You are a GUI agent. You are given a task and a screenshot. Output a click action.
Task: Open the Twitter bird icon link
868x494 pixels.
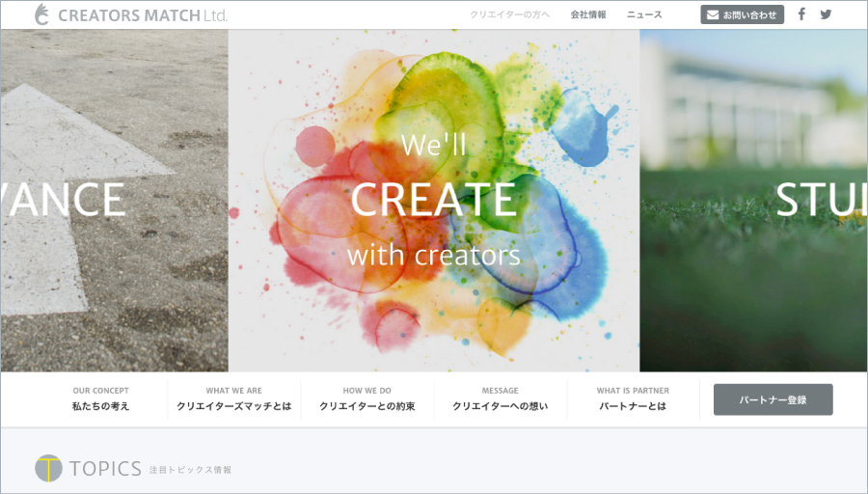[x=826, y=14]
